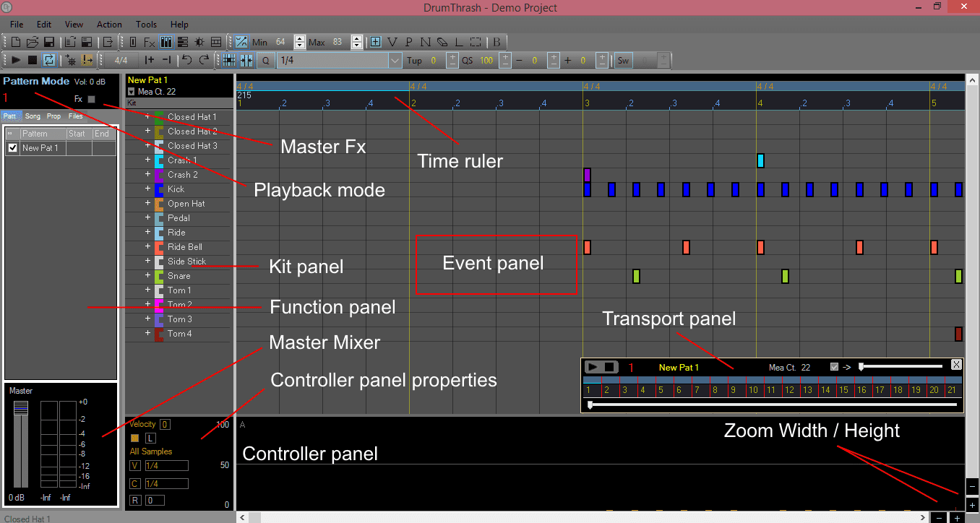Open the File menu
Screen dimensions: 980x523
[17, 24]
